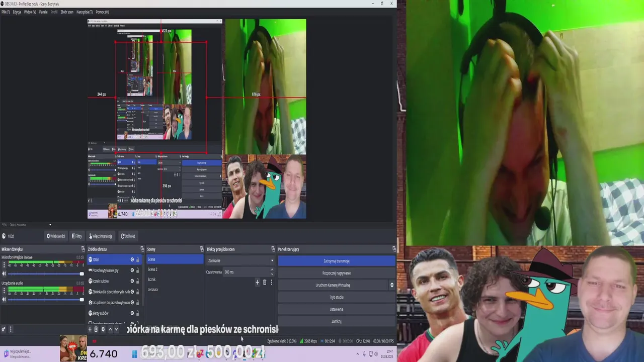Open virtual camera settings gear icon
This screenshot has height=362, width=644.
[392, 285]
